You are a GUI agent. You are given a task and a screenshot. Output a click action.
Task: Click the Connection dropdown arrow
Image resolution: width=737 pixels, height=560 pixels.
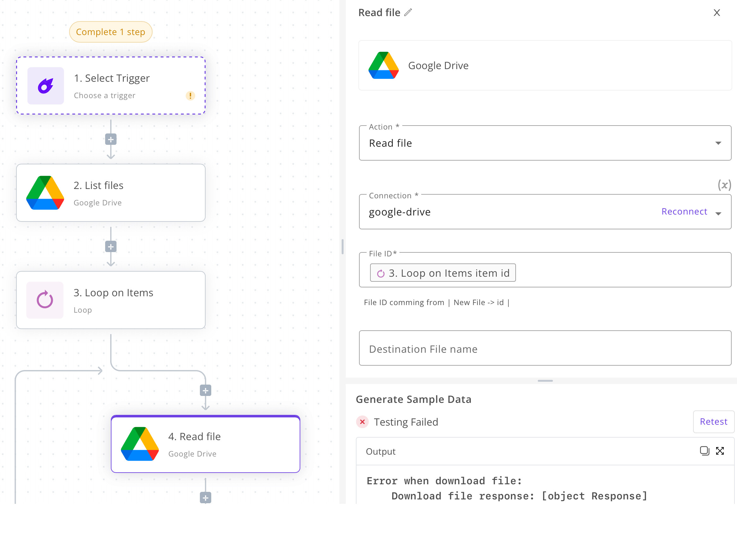point(718,214)
